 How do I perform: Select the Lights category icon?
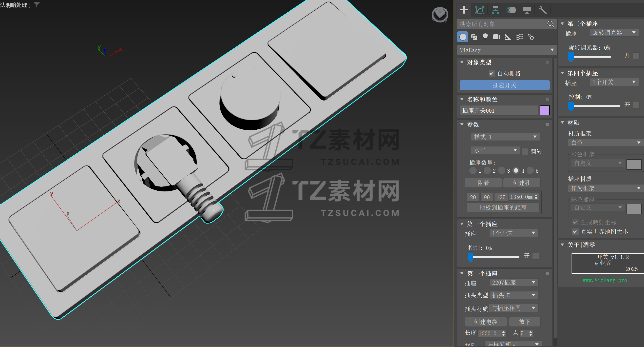click(x=485, y=37)
